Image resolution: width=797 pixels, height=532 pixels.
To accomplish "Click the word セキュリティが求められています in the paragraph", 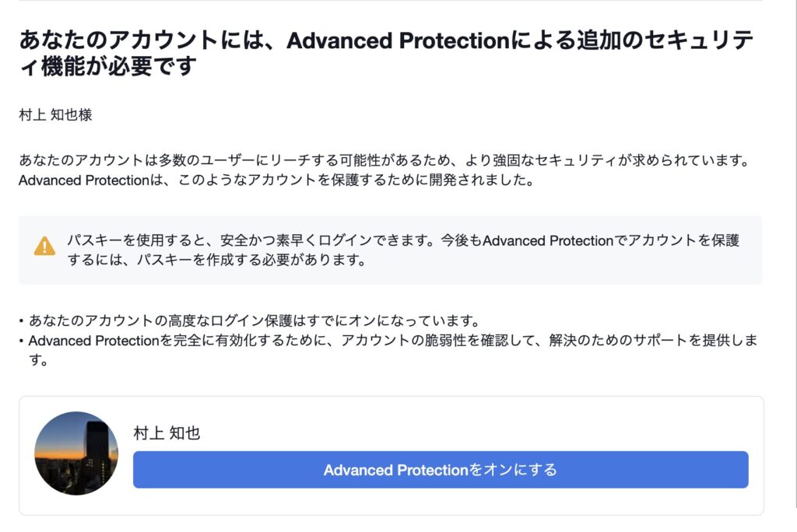I will click(657, 162).
